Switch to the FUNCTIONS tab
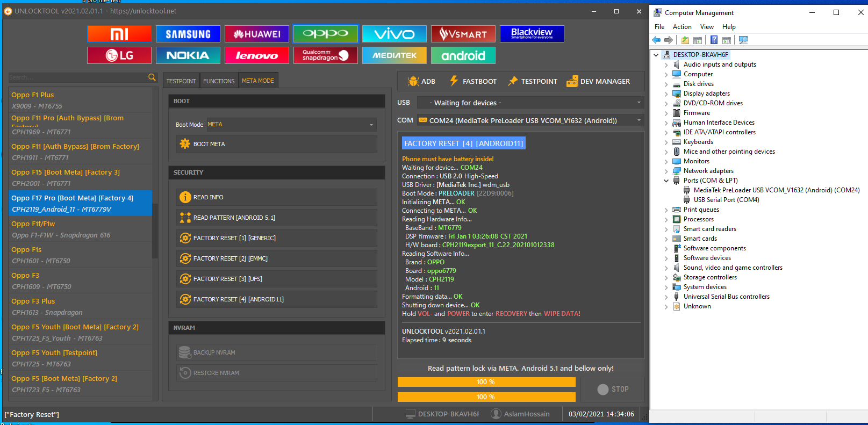 click(x=219, y=81)
